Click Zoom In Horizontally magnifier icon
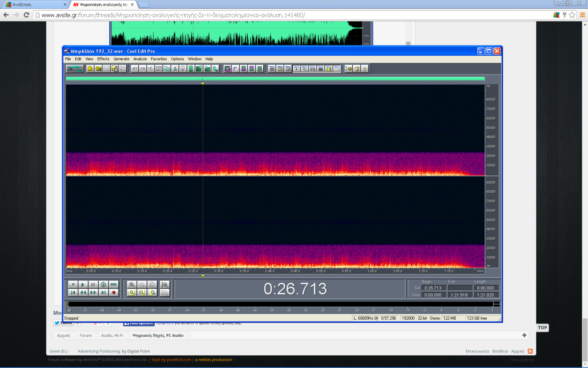Screen dimensions: 588x368 [x=132, y=285]
